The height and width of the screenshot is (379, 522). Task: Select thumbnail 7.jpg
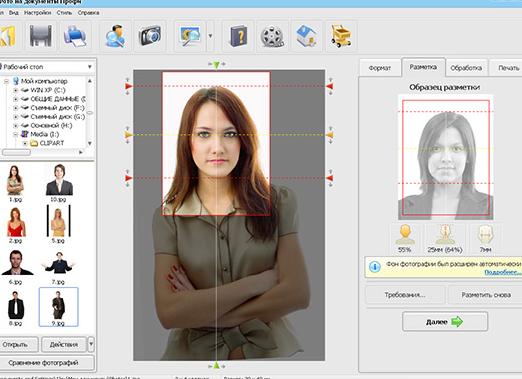(59, 267)
